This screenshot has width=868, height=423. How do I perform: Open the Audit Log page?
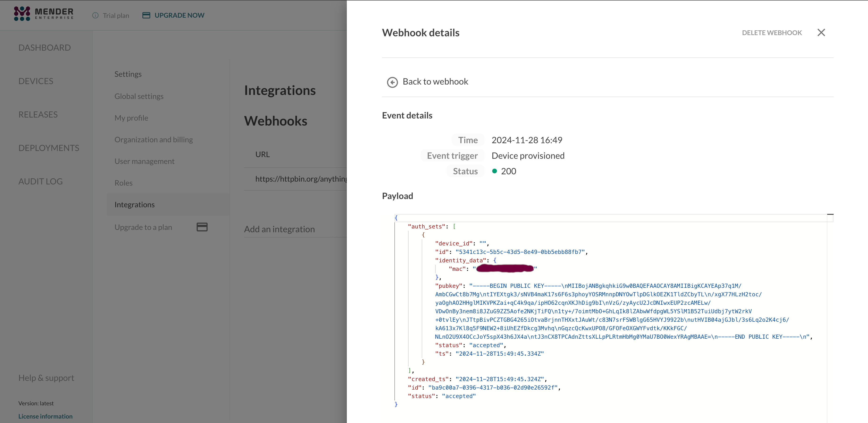pyautogui.click(x=41, y=182)
